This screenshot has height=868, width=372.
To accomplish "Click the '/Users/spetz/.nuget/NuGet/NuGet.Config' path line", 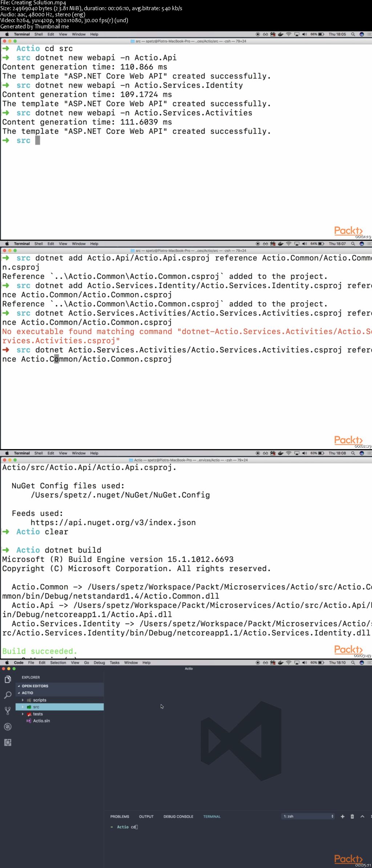I will coord(120,495).
